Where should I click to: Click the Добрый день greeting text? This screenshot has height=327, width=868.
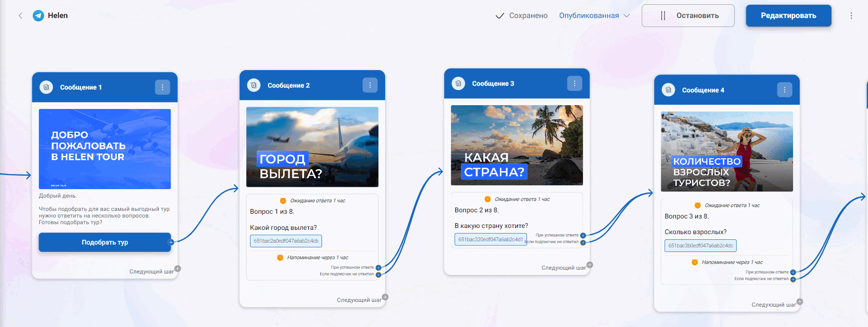point(57,196)
